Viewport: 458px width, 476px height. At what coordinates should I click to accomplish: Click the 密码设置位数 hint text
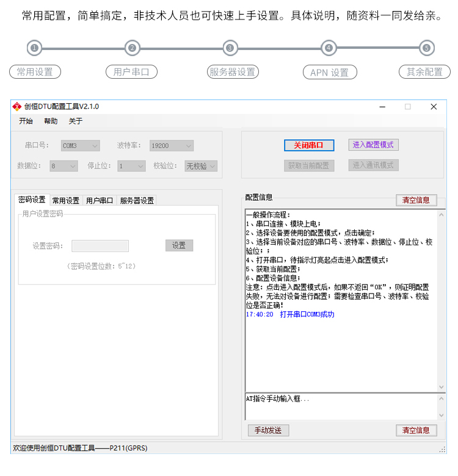[101, 266]
